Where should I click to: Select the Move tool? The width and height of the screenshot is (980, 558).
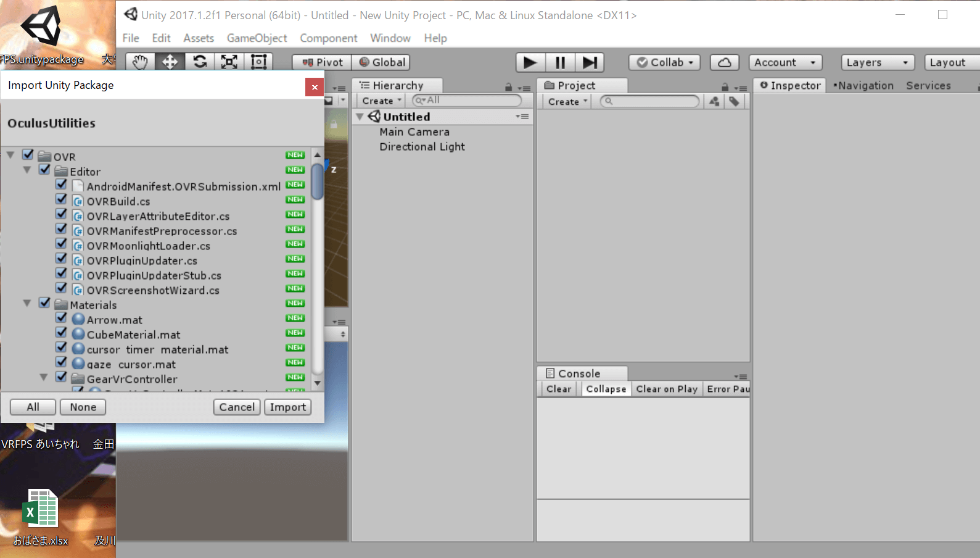coord(170,62)
